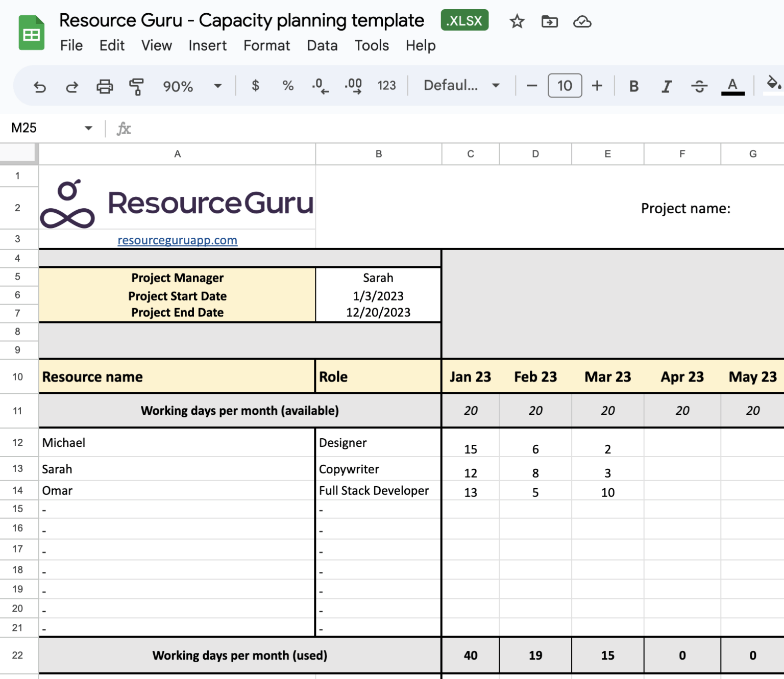Toggle italic text formatting

[666, 86]
